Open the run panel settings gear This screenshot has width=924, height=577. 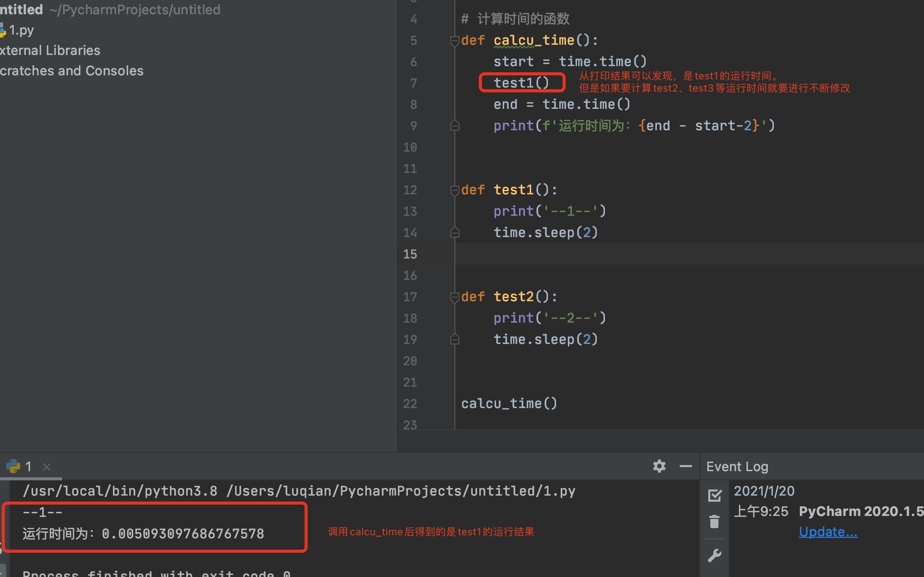pyautogui.click(x=659, y=466)
